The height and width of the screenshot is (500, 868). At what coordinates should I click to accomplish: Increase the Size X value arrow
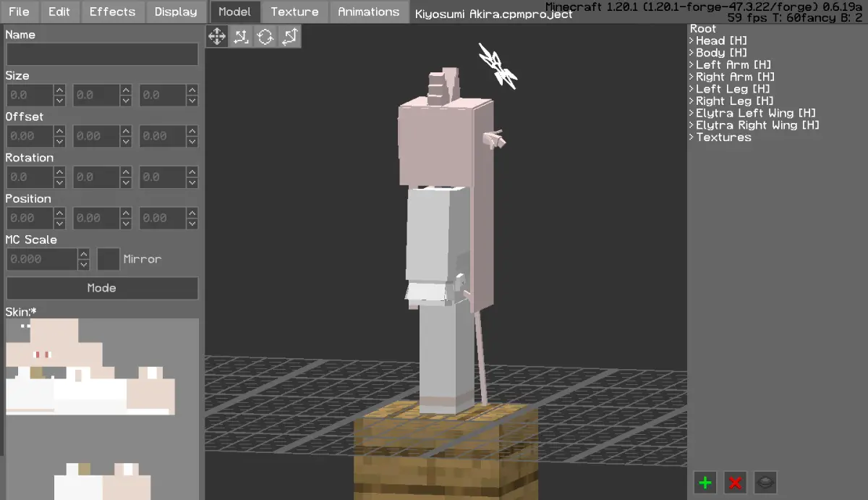(59, 90)
